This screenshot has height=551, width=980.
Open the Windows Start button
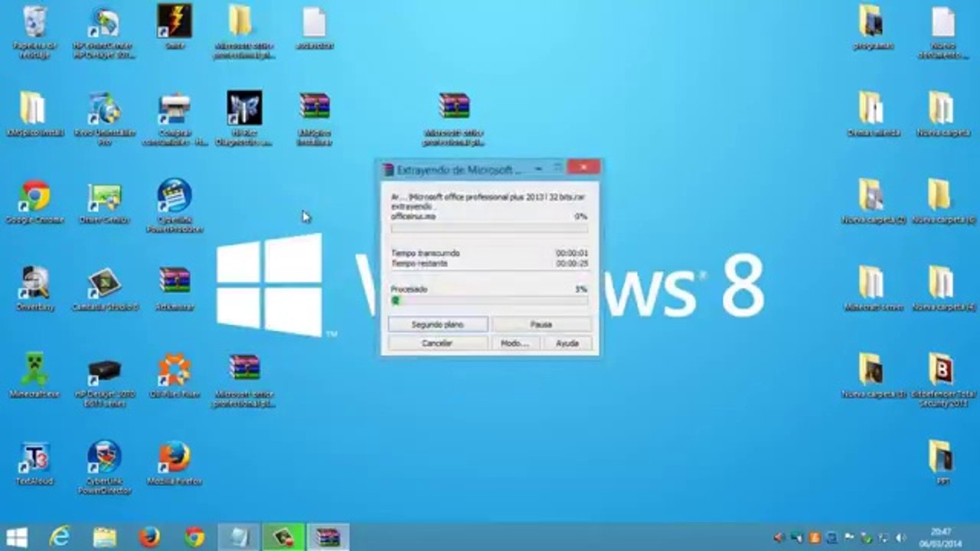pyautogui.click(x=17, y=537)
